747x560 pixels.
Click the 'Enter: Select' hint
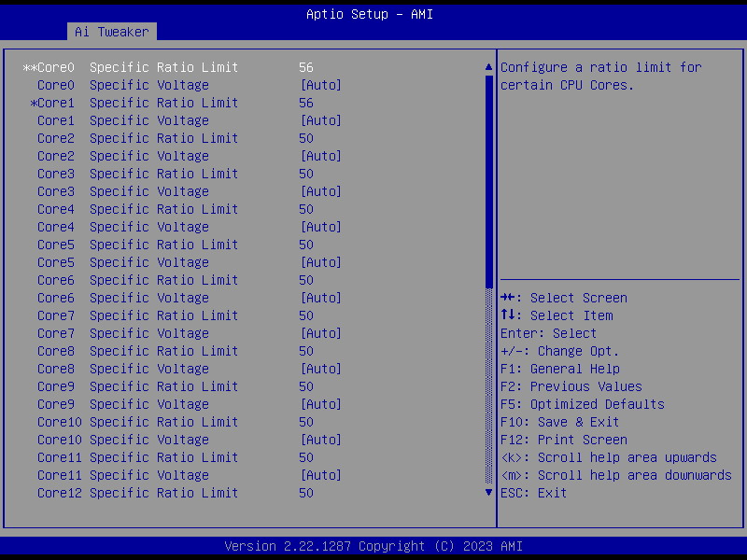coord(548,333)
